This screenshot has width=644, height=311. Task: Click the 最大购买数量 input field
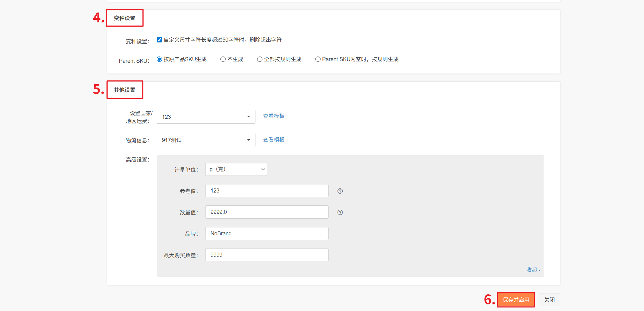click(267, 255)
